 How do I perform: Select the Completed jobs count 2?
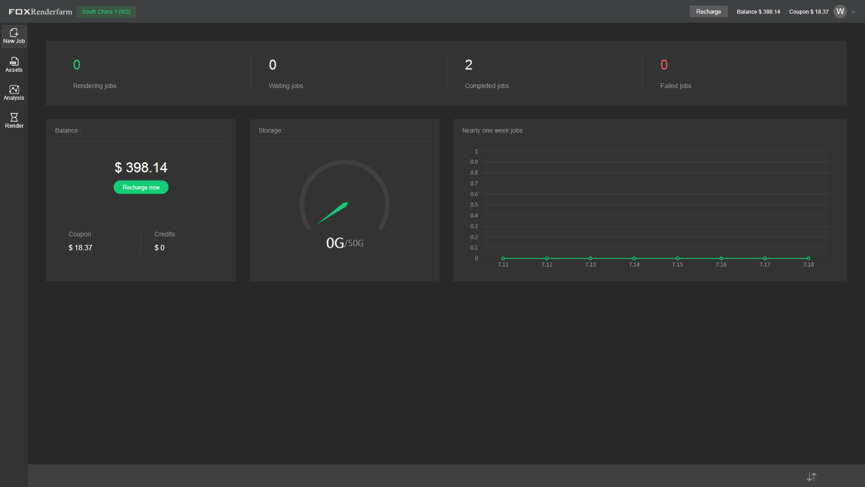click(x=468, y=65)
